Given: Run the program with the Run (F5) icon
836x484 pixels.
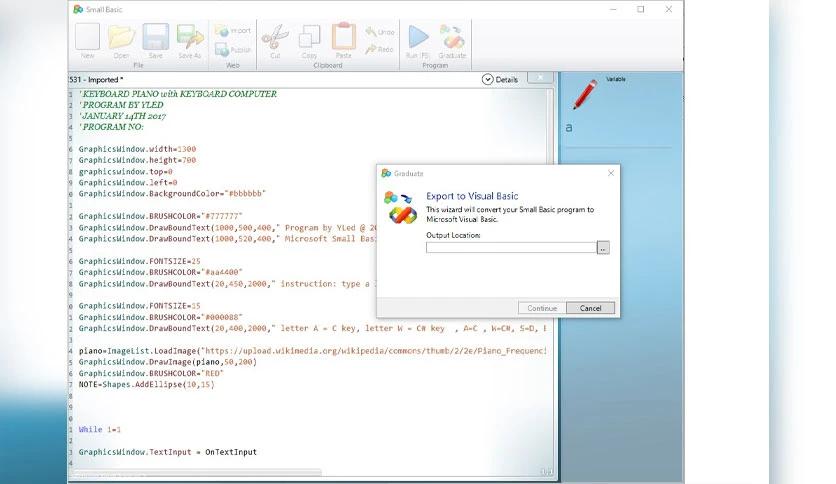Looking at the screenshot, I should (418, 37).
